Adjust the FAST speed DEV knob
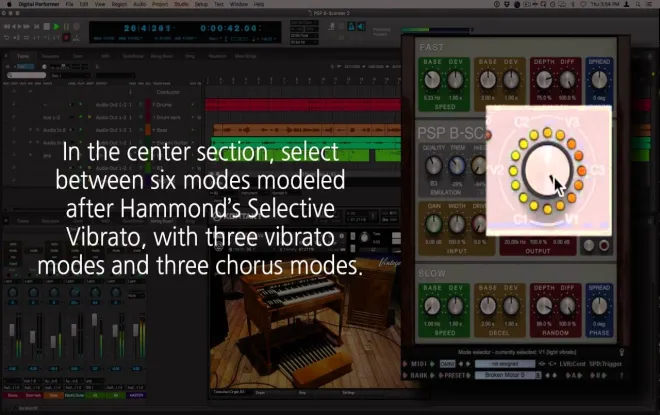Screen dimensions: 660x415 pos(455,80)
